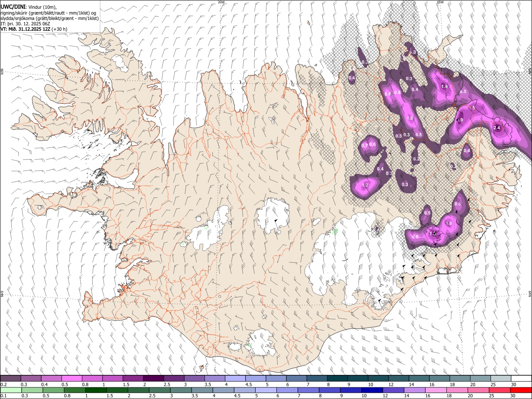Click the darkest green 1–1.5 swatch on lower scale
532x399 pixels.
(x=96, y=390)
